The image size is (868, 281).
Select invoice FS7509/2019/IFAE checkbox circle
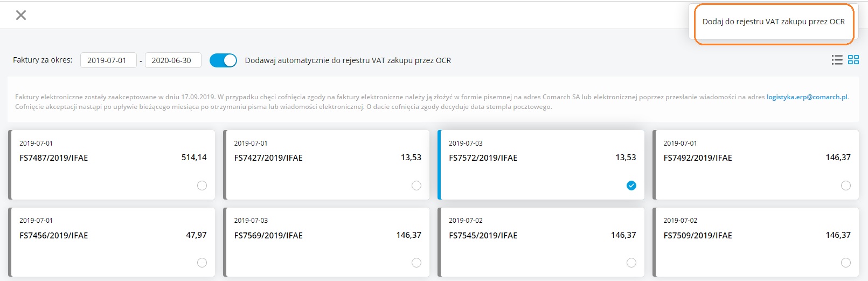(x=846, y=263)
